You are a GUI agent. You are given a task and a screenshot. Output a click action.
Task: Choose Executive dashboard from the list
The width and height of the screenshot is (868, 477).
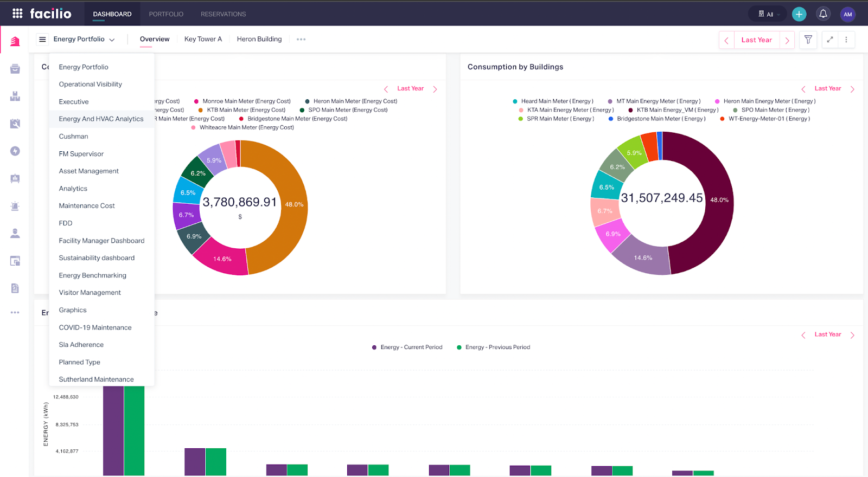point(101,101)
